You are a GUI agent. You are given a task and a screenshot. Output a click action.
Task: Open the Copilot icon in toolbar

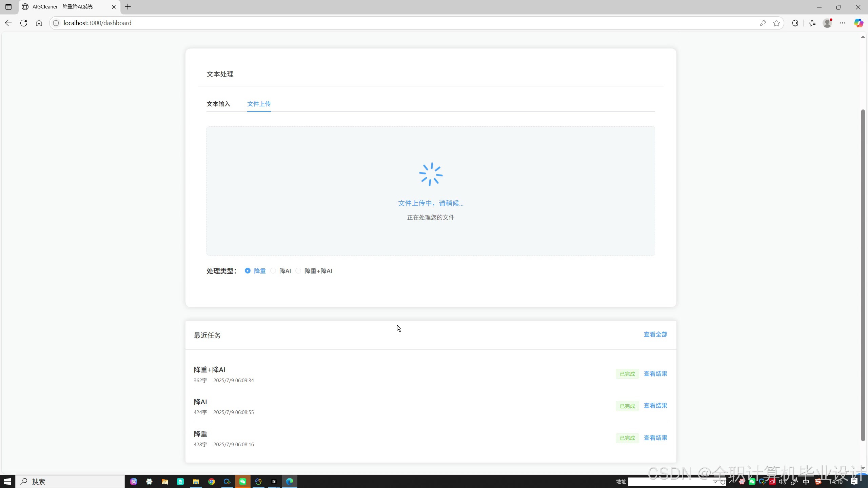pos(858,23)
